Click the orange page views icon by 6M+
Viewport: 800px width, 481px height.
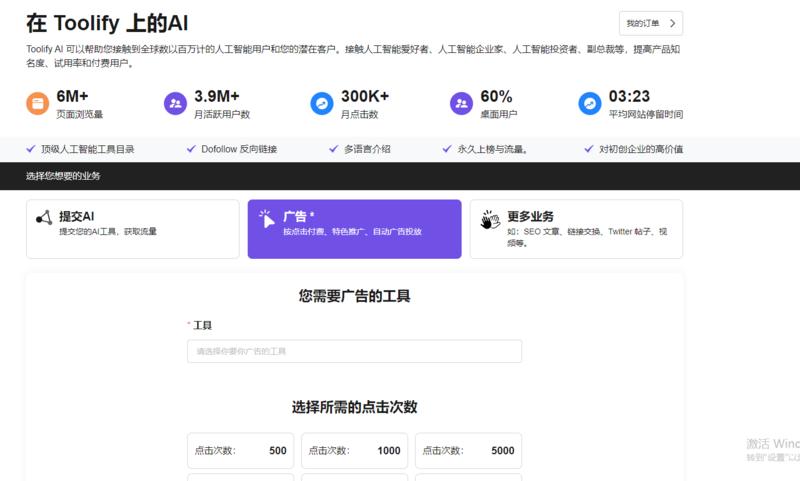(38, 104)
